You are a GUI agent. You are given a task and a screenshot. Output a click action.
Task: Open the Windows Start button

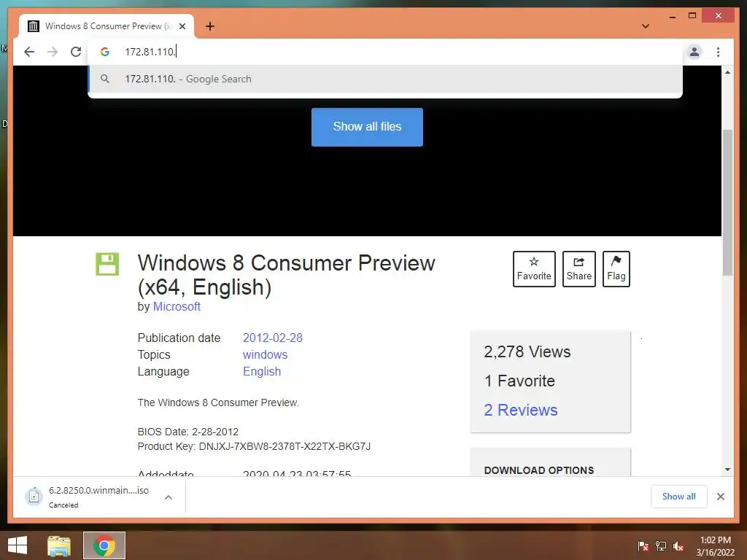(18, 545)
